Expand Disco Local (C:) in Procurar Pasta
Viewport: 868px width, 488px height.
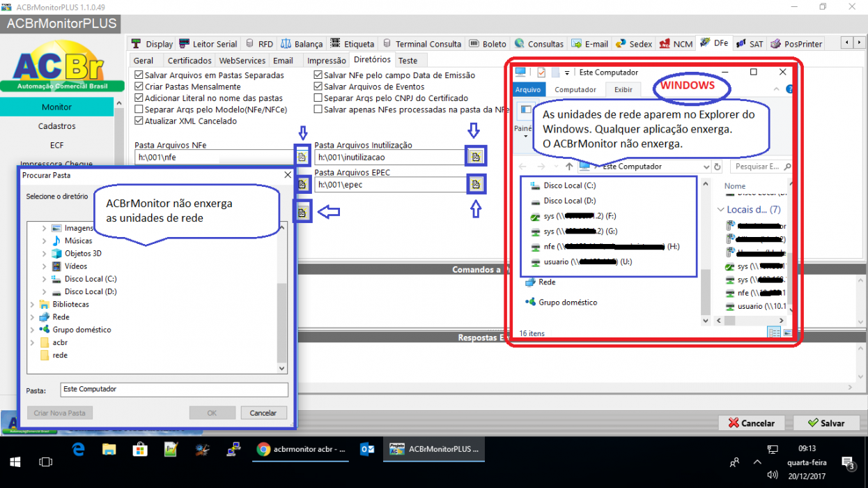tap(45, 279)
